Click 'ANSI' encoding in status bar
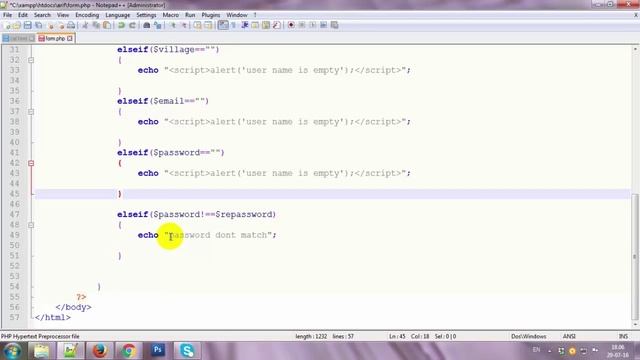 569,336
